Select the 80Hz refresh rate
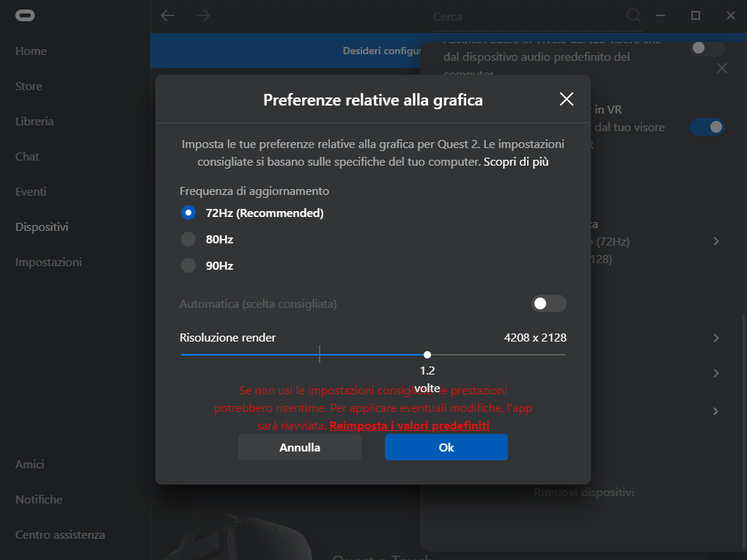This screenshot has width=747, height=560. pyautogui.click(x=188, y=240)
